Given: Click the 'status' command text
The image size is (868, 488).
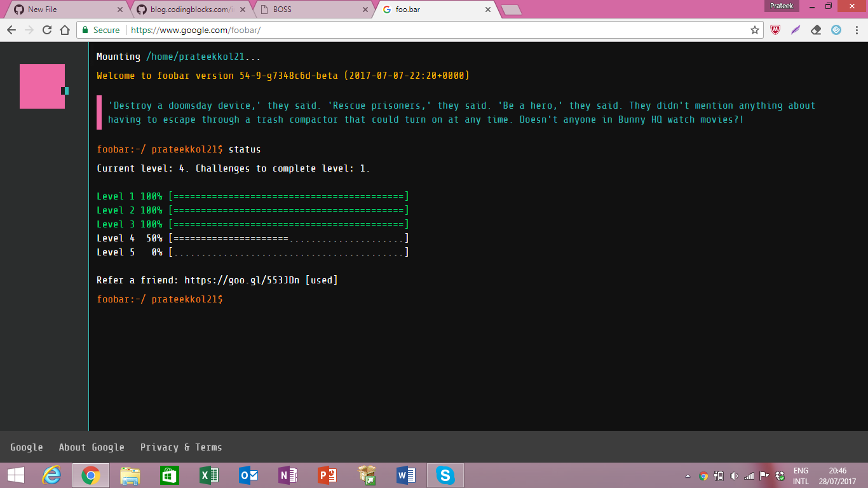Looking at the screenshot, I should 245,150.
